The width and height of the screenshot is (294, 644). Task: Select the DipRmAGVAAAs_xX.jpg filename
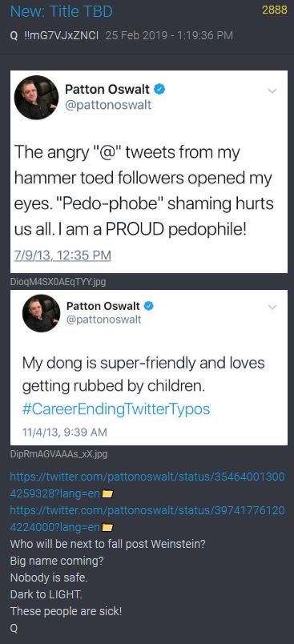coord(58,454)
